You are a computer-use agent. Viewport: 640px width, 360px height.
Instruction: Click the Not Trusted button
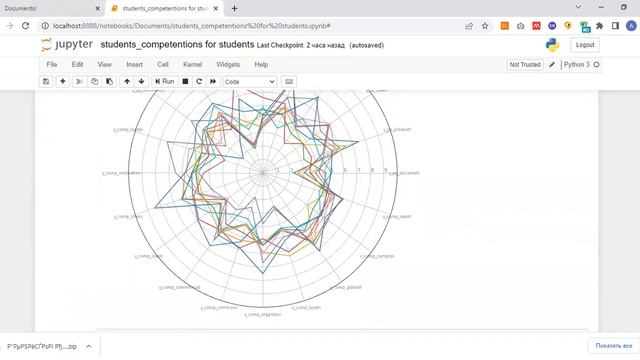[525, 64]
